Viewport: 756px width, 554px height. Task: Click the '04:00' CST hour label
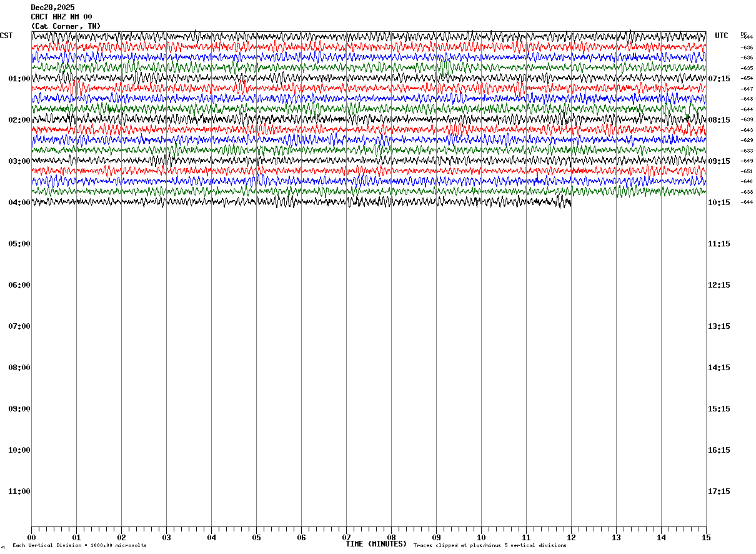point(19,203)
